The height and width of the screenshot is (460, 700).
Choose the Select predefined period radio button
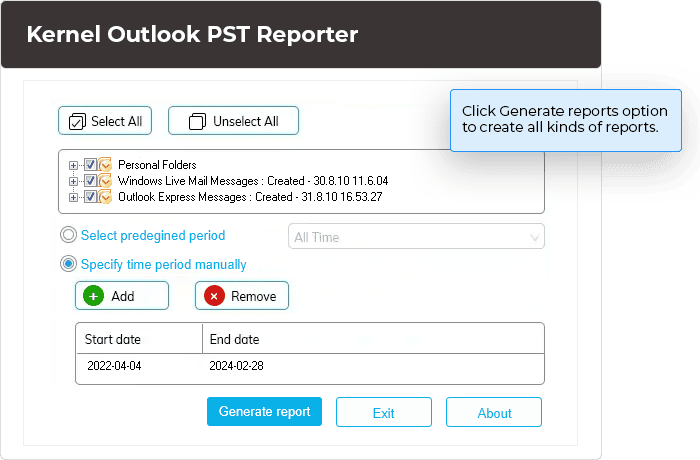coord(68,235)
